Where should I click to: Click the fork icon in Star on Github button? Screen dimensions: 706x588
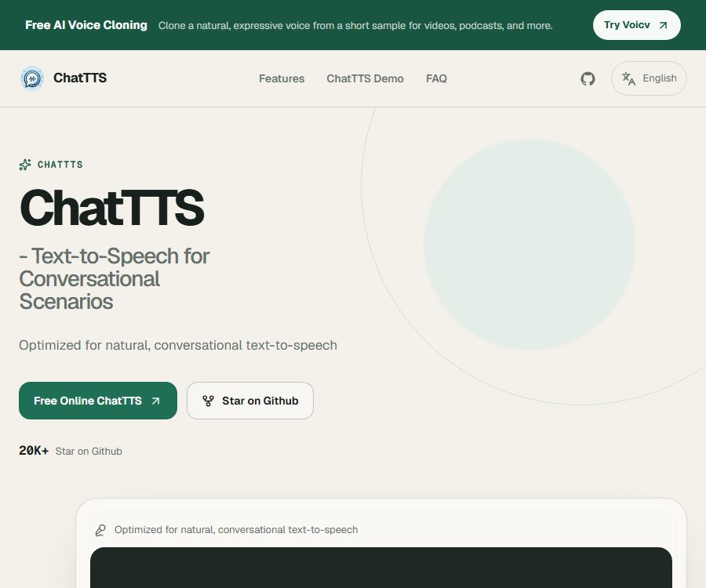208,401
